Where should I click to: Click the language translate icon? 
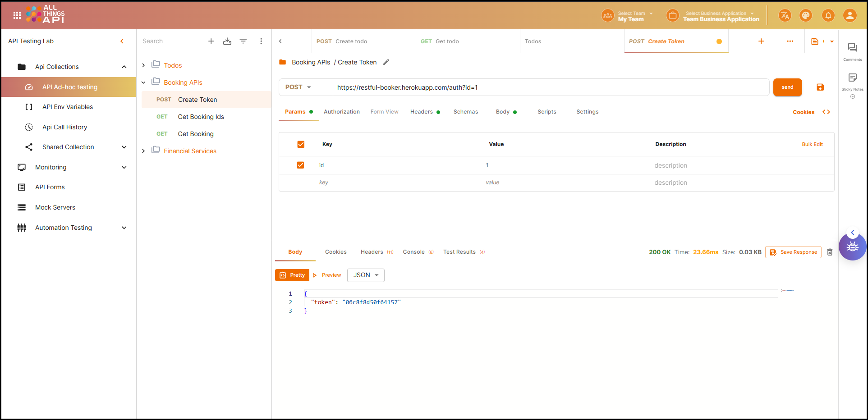[x=785, y=16]
